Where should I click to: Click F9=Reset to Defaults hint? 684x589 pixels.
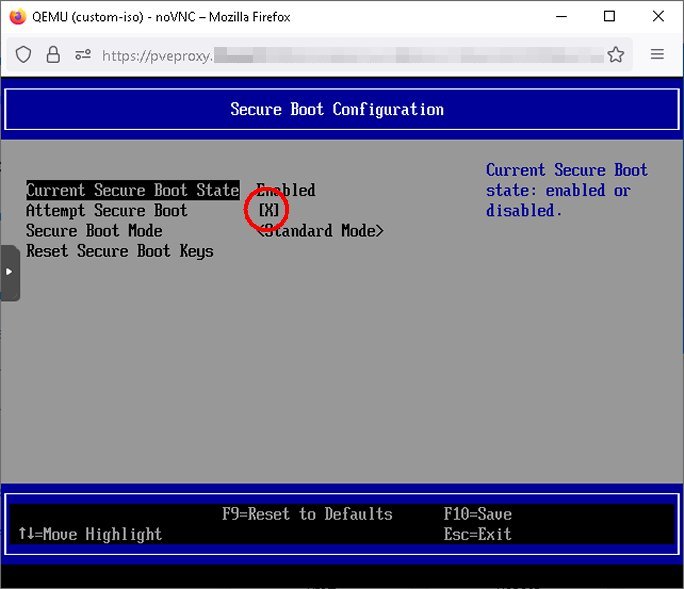pyautogui.click(x=307, y=514)
